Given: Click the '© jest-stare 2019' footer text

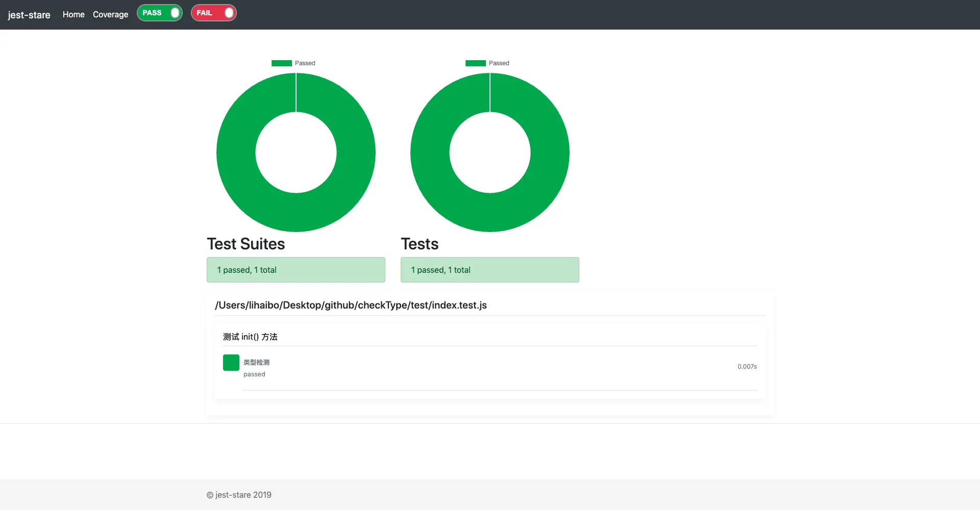Looking at the screenshot, I should click(239, 495).
